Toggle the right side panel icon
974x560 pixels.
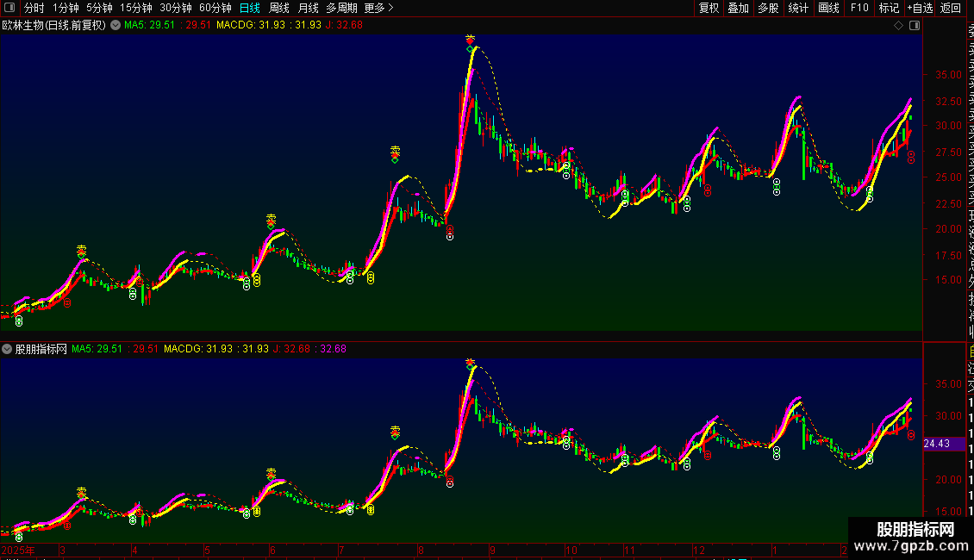[915, 25]
